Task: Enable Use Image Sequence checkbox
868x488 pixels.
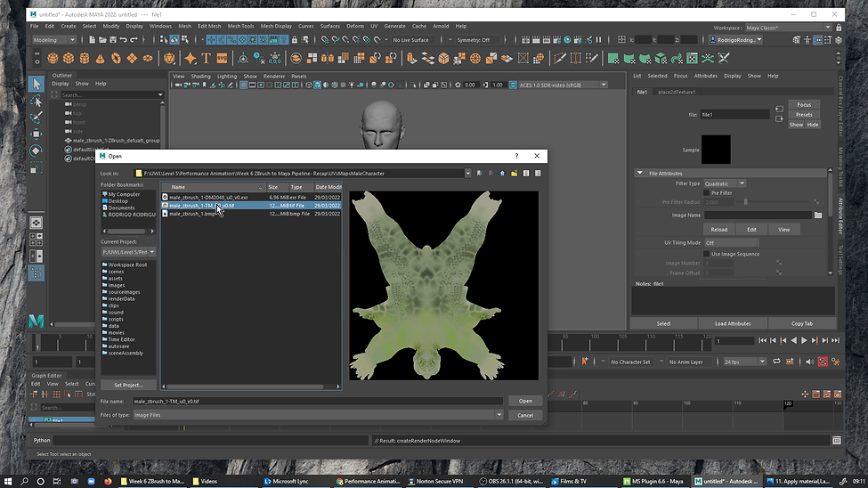Action: 706,254
